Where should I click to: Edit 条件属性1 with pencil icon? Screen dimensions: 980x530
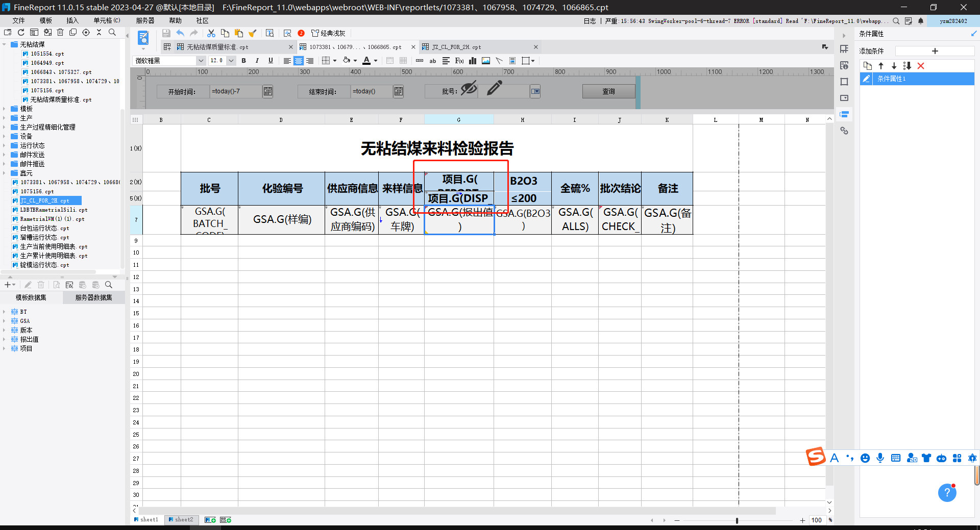(866, 79)
